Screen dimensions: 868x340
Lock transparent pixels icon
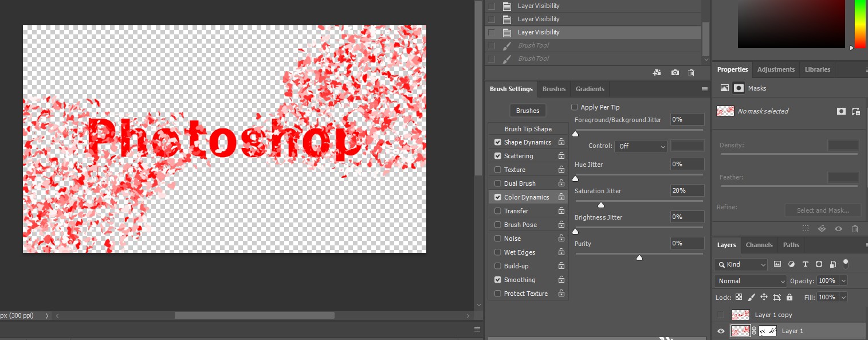click(x=739, y=298)
